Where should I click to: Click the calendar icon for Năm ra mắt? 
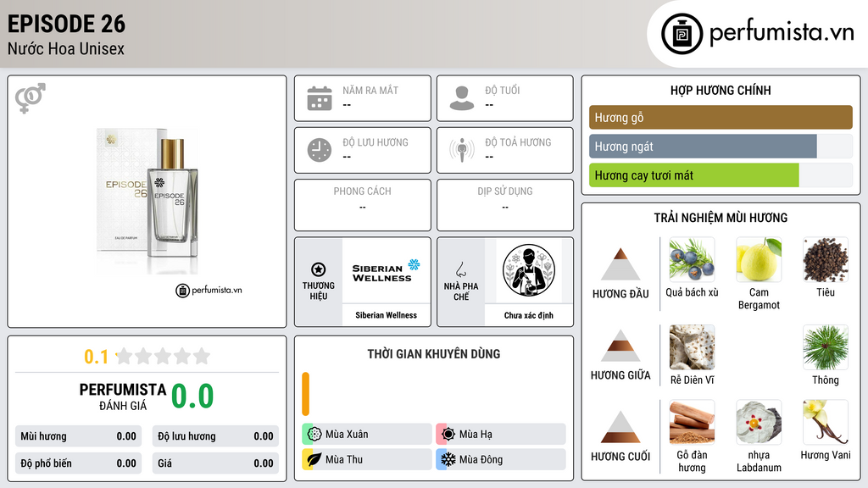tap(320, 98)
